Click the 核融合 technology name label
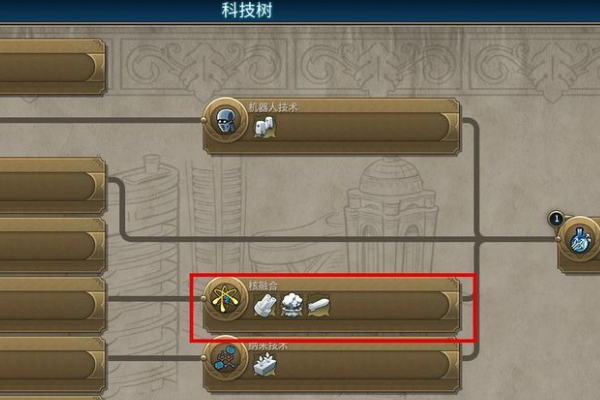Viewport: 600px width, 400px height. 263,285
